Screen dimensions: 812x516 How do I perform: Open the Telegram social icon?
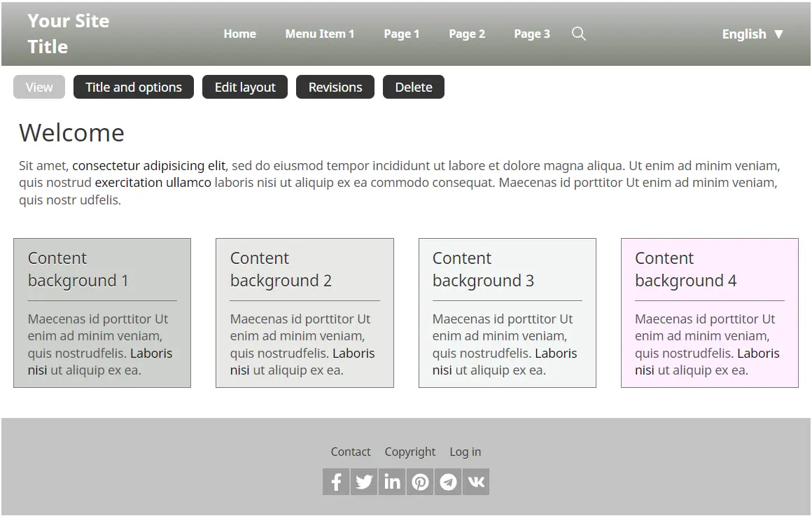[448, 482]
